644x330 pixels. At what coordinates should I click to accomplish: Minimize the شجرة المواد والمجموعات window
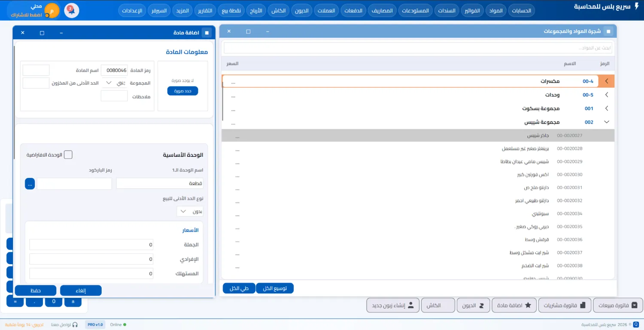tap(267, 31)
